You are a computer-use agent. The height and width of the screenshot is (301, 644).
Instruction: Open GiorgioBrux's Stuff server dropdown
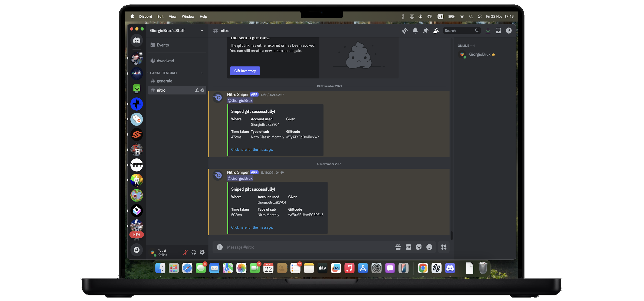177,30
